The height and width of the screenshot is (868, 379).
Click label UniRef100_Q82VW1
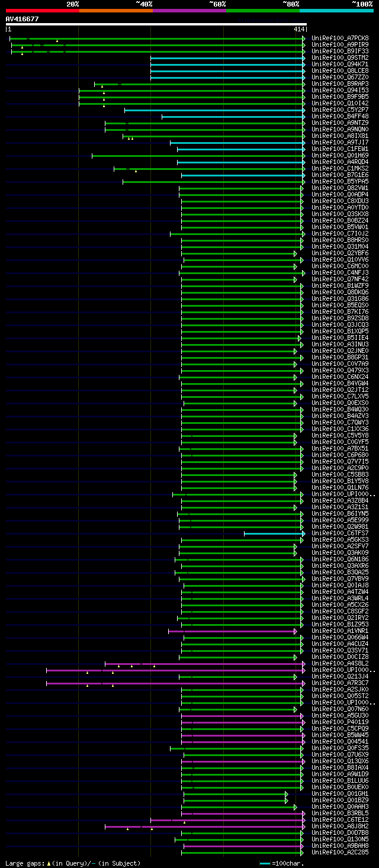[x=340, y=188]
